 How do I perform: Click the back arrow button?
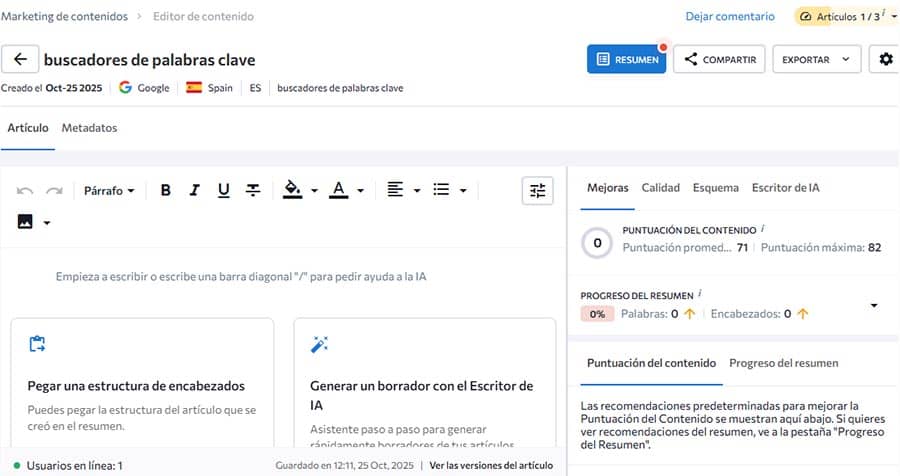pyautogui.click(x=20, y=59)
